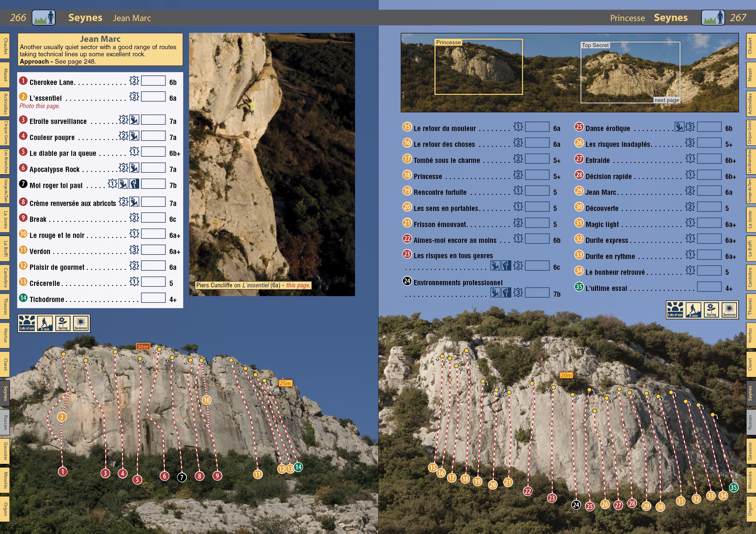
Task: Tick the checkbox for Cherokee Lane
Action: coord(153,81)
